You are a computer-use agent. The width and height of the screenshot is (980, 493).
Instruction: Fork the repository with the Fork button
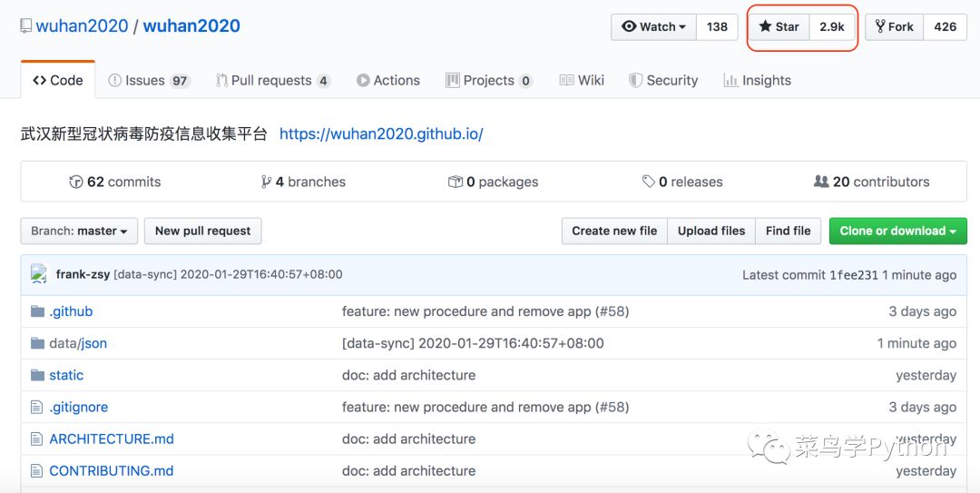[x=895, y=27]
